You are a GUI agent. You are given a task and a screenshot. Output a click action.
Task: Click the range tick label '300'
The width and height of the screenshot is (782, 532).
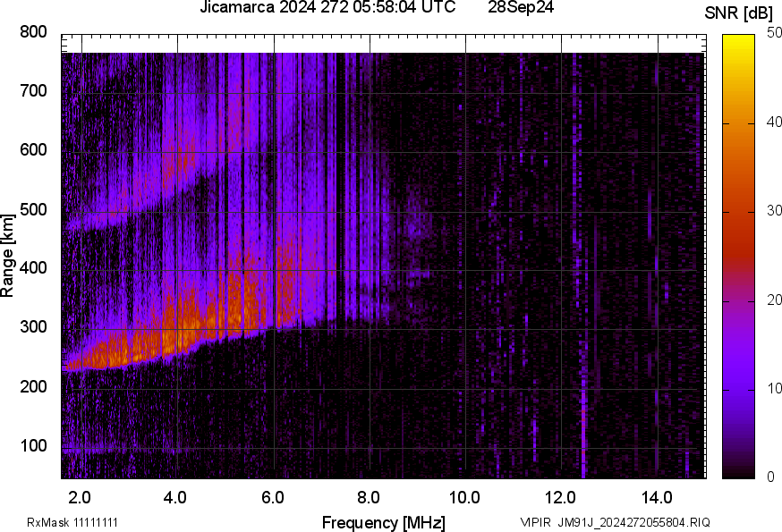click(33, 327)
